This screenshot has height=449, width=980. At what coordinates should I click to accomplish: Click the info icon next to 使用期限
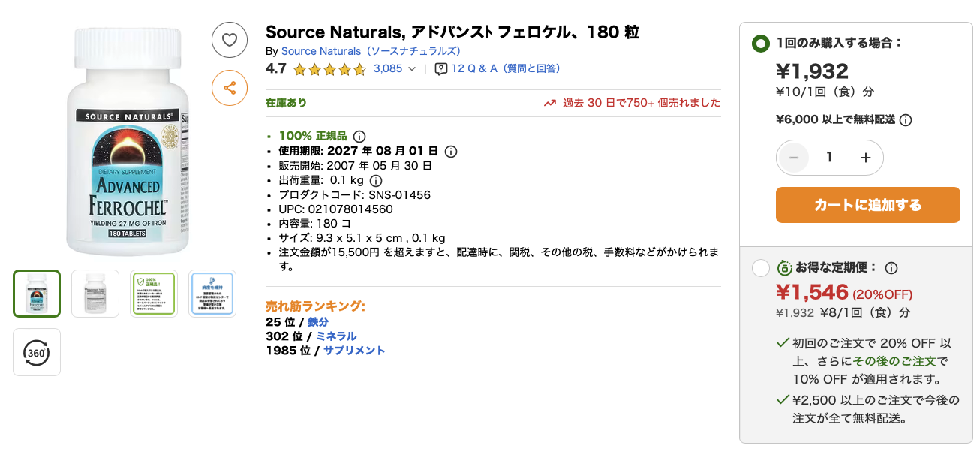[449, 151]
